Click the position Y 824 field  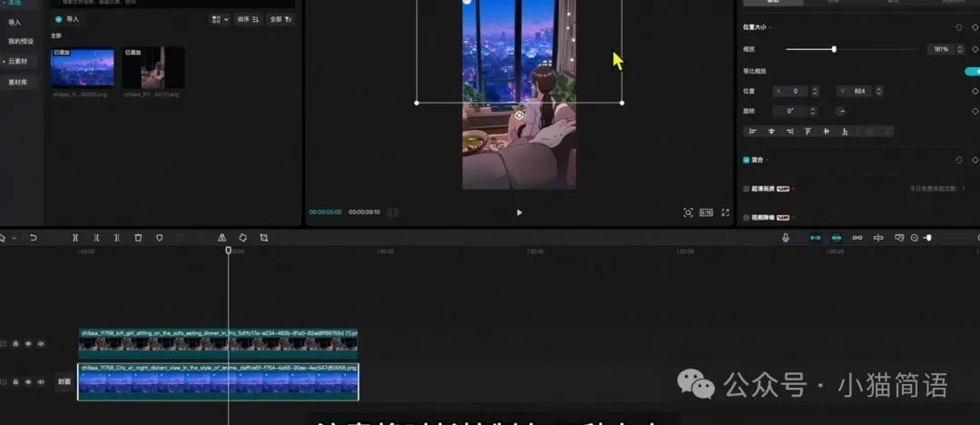click(856, 92)
